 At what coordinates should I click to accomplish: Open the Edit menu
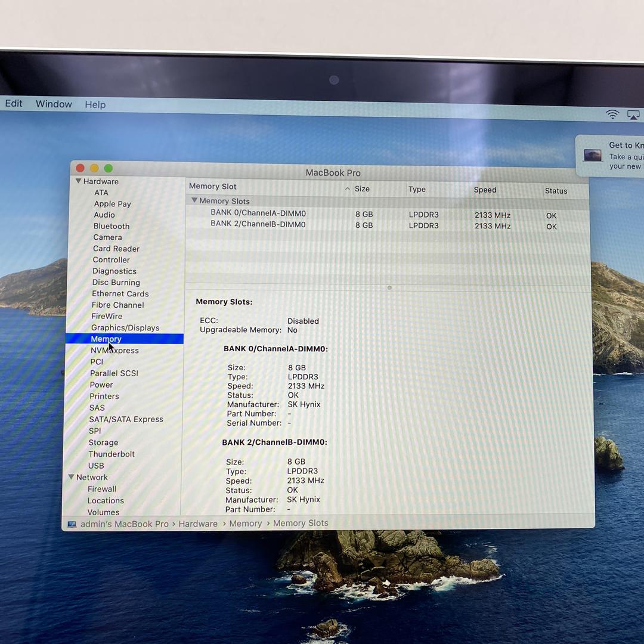coord(14,103)
